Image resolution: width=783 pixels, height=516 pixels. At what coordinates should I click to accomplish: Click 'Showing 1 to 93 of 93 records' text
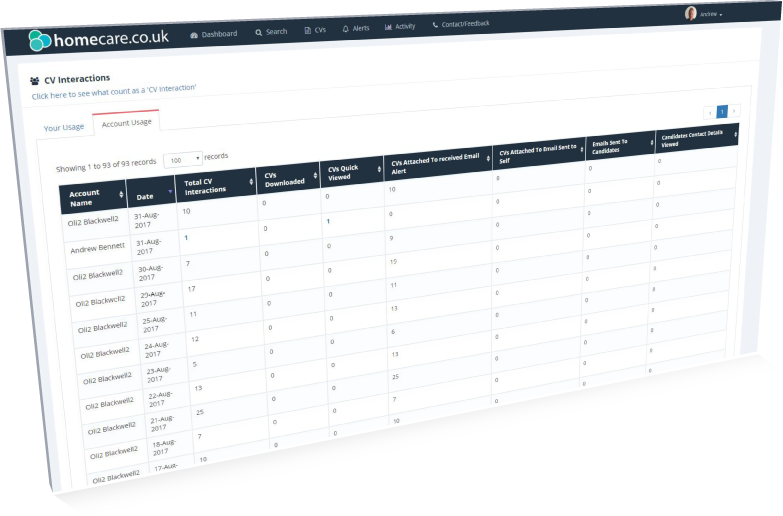coord(106,165)
